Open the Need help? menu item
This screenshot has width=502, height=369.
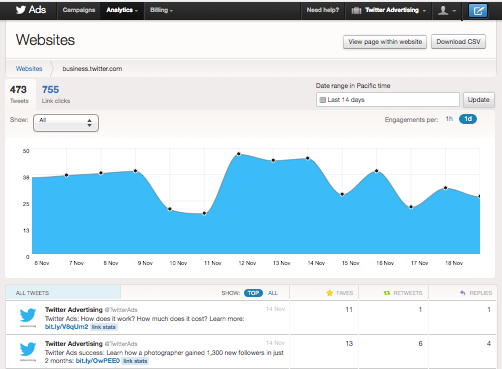(x=323, y=10)
